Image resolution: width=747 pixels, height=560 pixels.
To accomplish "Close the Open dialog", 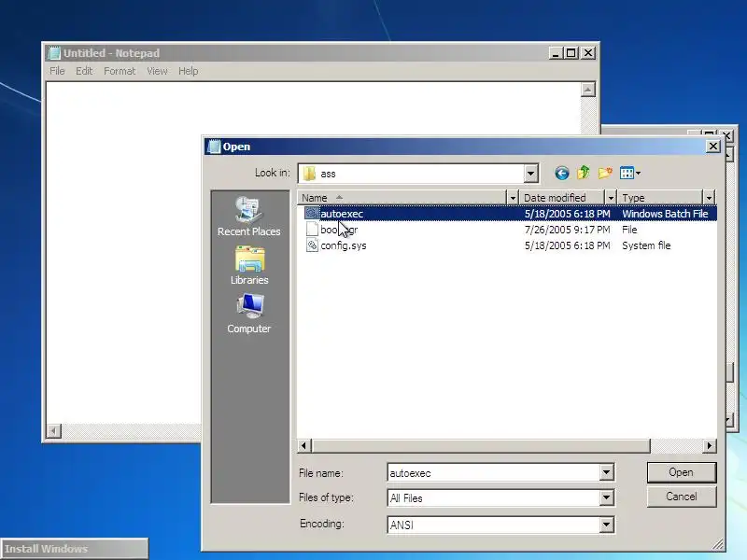I will pos(712,147).
